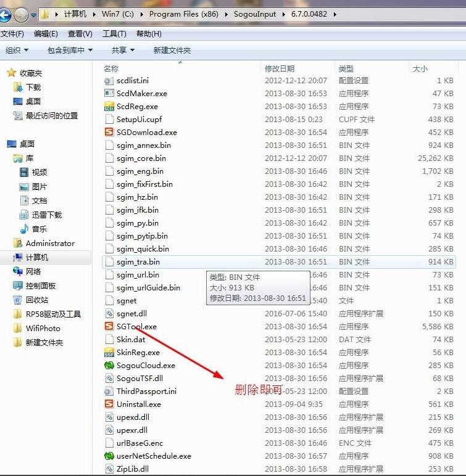The height and width of the screenshot is (476, 466).
Task: Click the SogouTSF.dll file icon
Action: [x=109, y=378]
